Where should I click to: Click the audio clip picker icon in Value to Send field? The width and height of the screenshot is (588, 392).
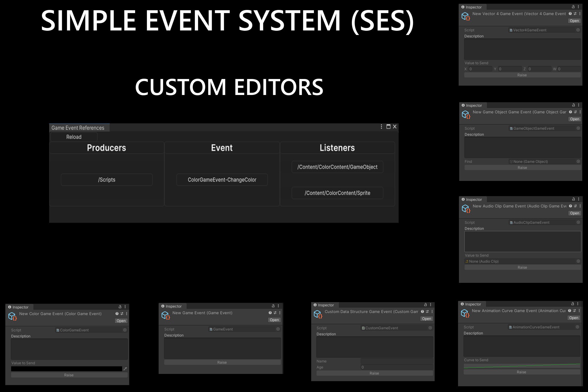(578, 261)
